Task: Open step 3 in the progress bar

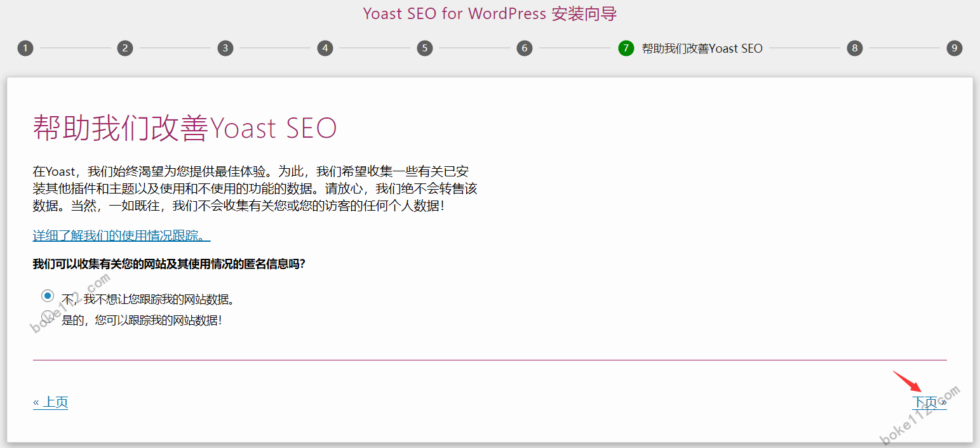Action: [x=225, y=48]
